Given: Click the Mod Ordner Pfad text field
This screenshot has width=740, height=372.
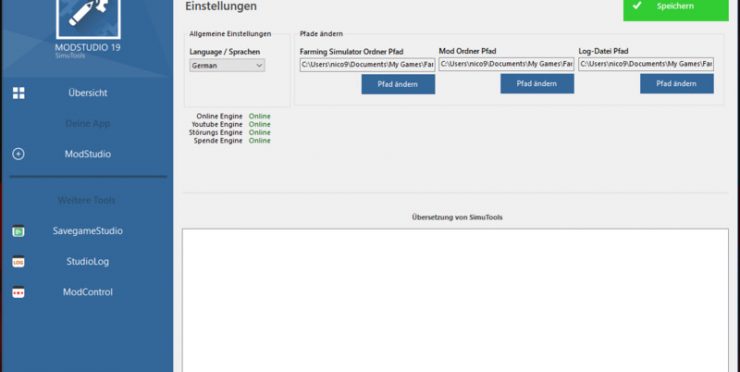Looking at the screenshot, I should [506, 64].
